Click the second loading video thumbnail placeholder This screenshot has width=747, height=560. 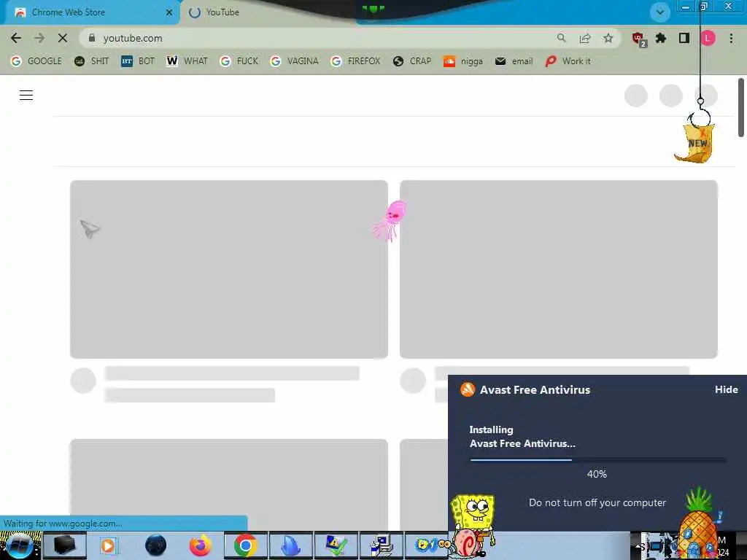tap(559, 269)
